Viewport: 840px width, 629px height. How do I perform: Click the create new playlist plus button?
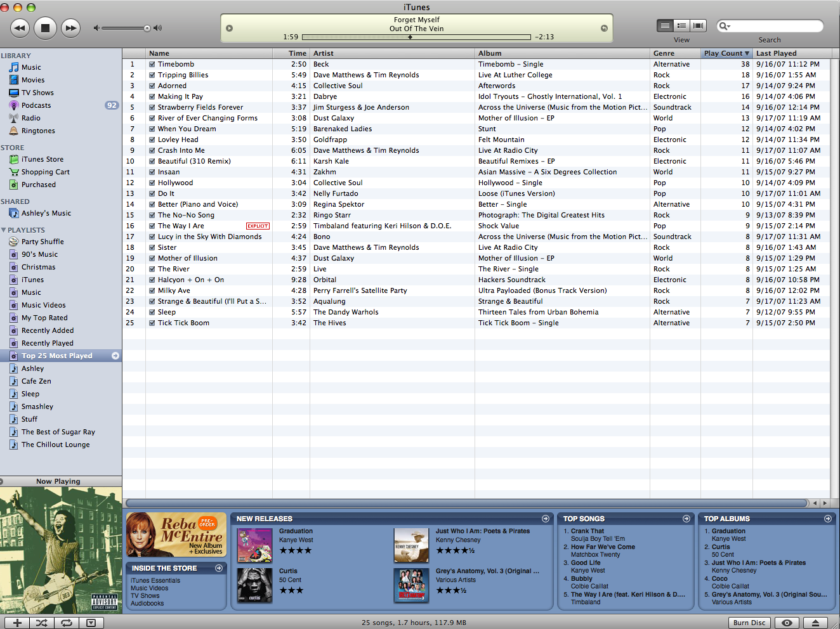click(x=17, y=623)
